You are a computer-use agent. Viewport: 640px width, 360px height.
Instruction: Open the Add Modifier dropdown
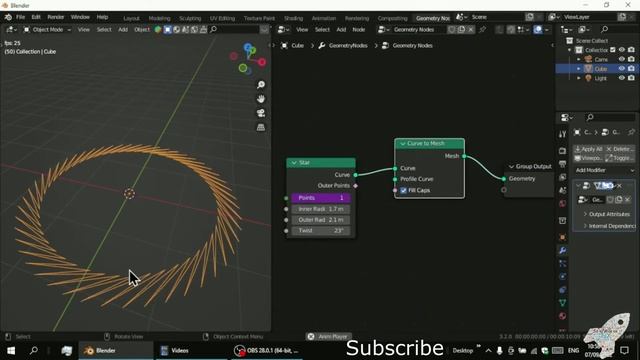point(605,170)
